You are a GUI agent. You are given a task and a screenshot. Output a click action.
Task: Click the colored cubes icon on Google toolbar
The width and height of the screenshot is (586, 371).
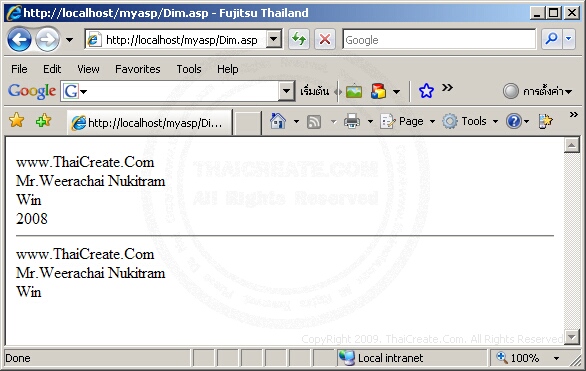pos(378,91)
